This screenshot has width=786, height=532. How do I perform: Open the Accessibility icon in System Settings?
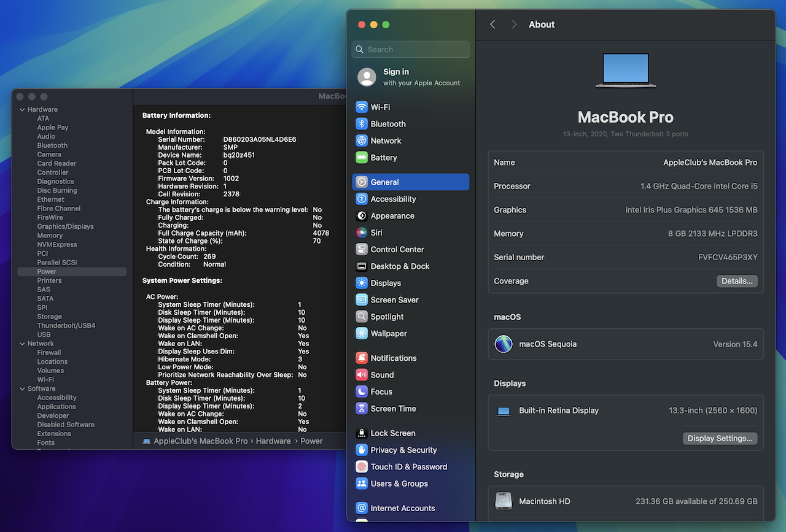tap(362, 199)
